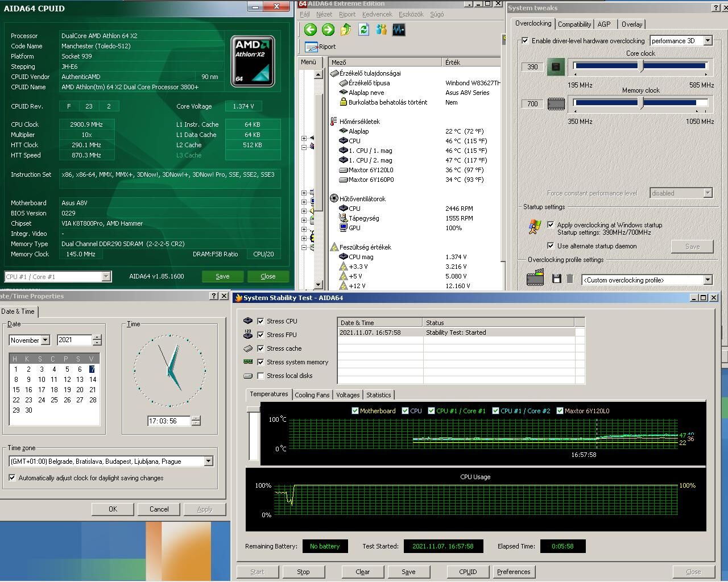Adjust the Core clock slider thumb
Image resolution: width=728 pixels, height=582 pixels.
(642, 66)
